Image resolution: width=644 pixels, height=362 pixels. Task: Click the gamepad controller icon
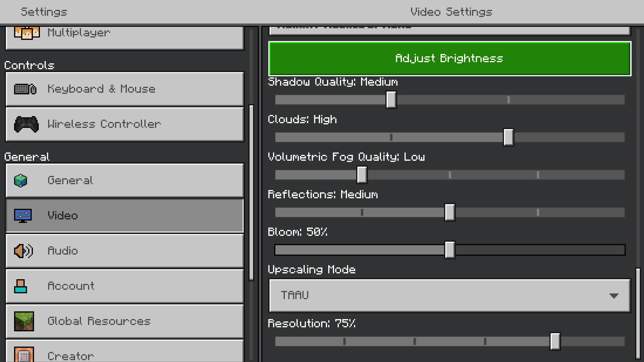(x=26, y=124)
